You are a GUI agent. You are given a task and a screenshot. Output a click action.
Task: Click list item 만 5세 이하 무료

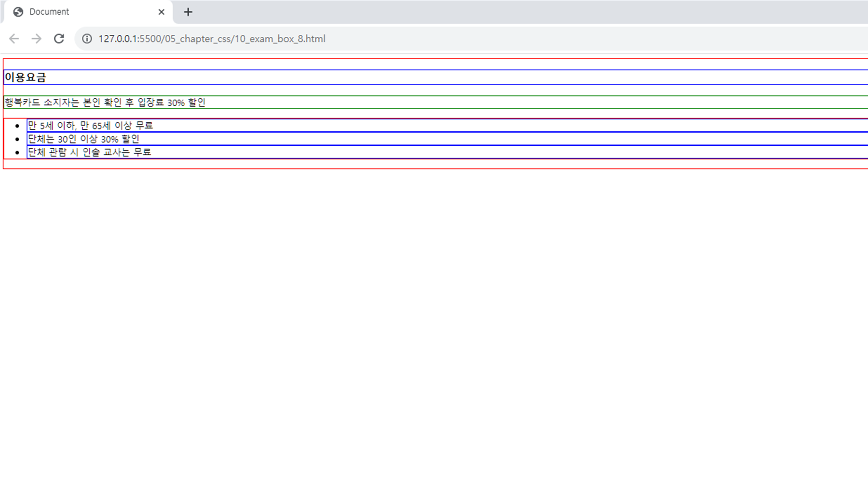point(90,126)
